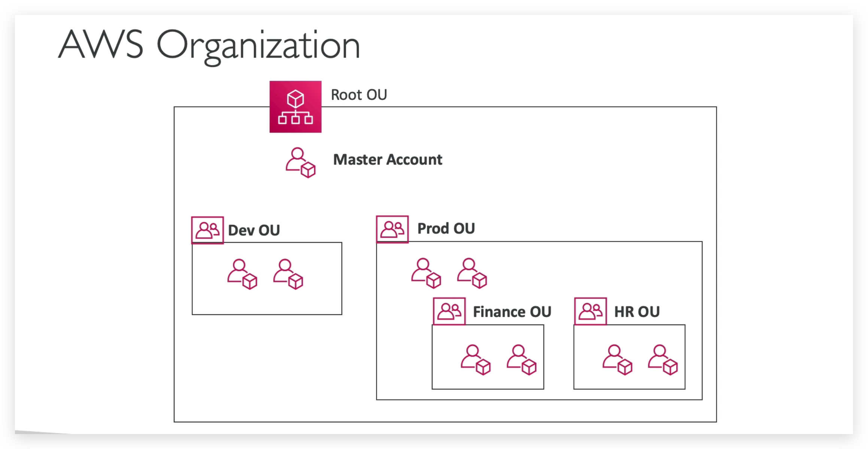868x449 pixels.
Task: Click the Master Account text label
Action: pos(388,160)
